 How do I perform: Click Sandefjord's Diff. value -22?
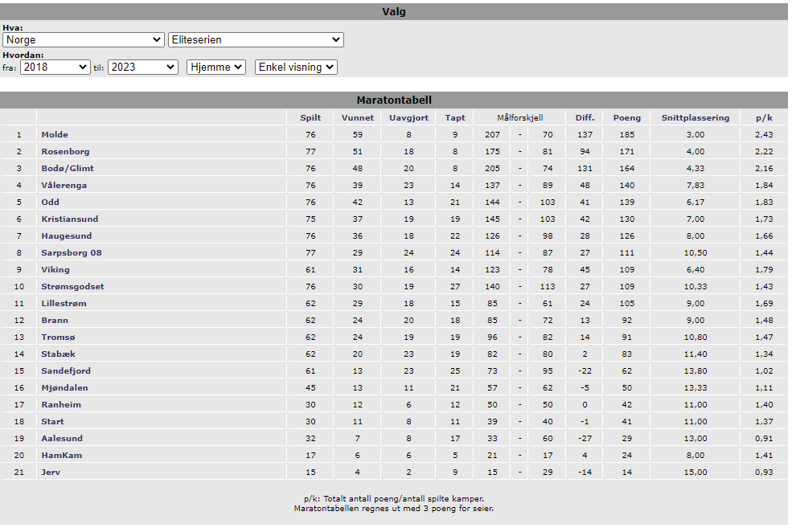pos(585,370)
